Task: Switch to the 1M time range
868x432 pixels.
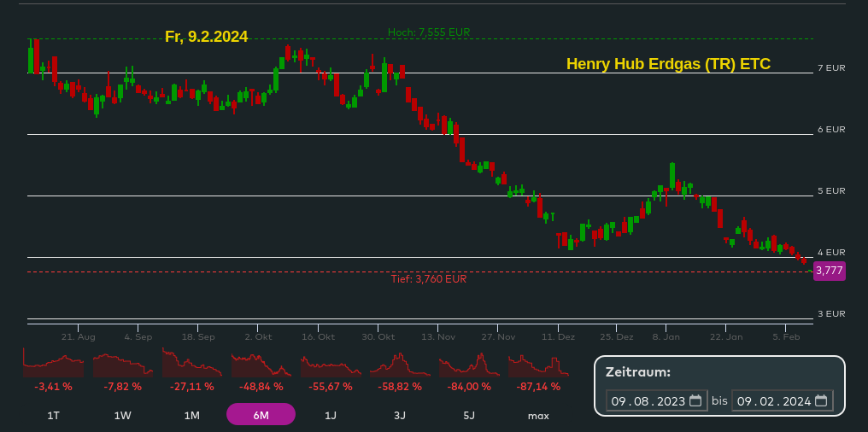Action: pyautogui.click(x=191, y=416)
